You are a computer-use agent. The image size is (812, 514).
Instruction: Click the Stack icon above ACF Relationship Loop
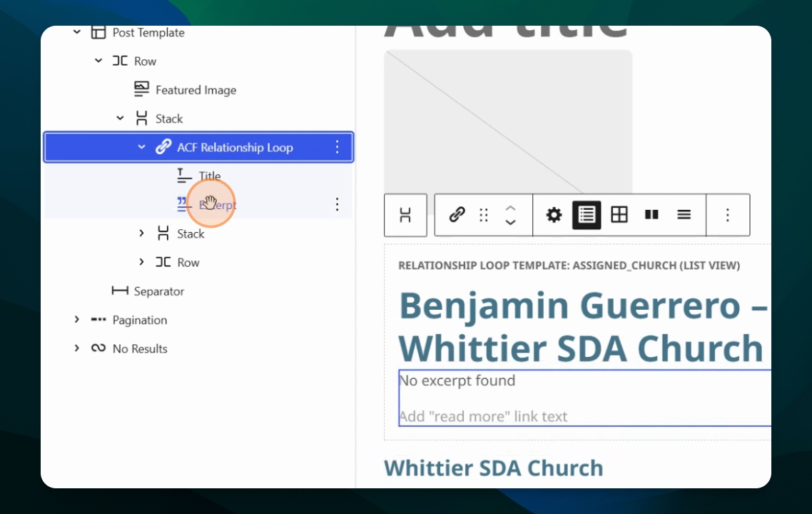(141, 118)
